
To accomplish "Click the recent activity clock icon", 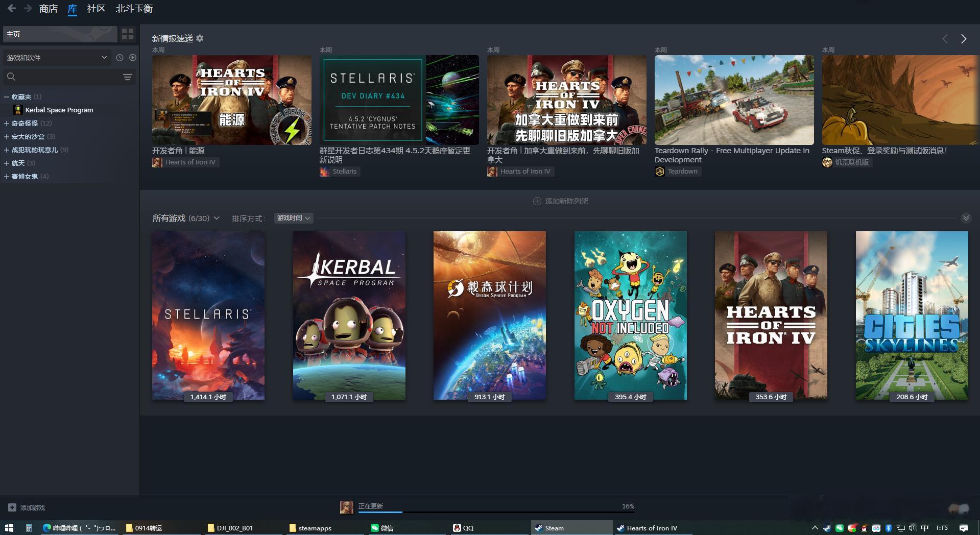I will (x=119, y=58).
